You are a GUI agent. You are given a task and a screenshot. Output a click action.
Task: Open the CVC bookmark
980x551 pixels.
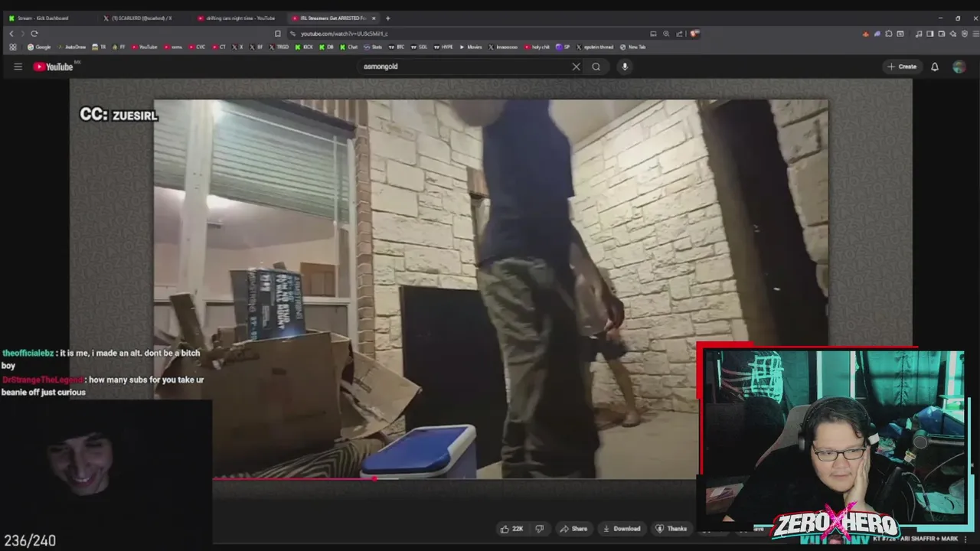[198, 47]
